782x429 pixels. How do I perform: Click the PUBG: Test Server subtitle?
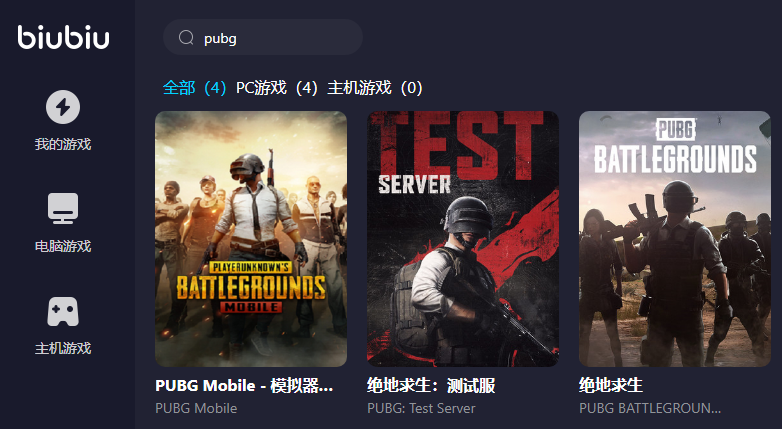(421, 408)
